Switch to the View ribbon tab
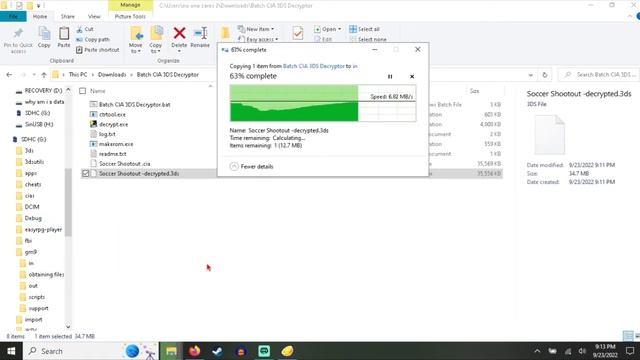Screen dimensions: 640x360 (x=94, y=16)
